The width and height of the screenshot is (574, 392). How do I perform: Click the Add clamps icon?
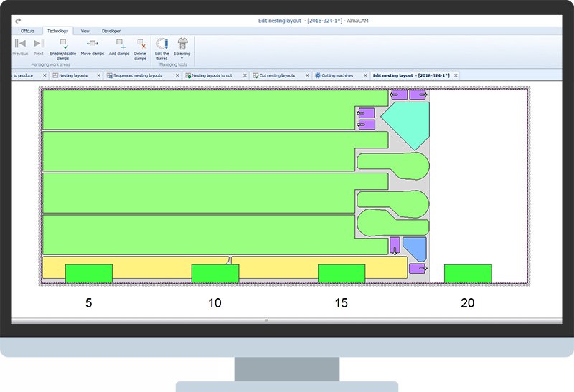pos(119,44)
